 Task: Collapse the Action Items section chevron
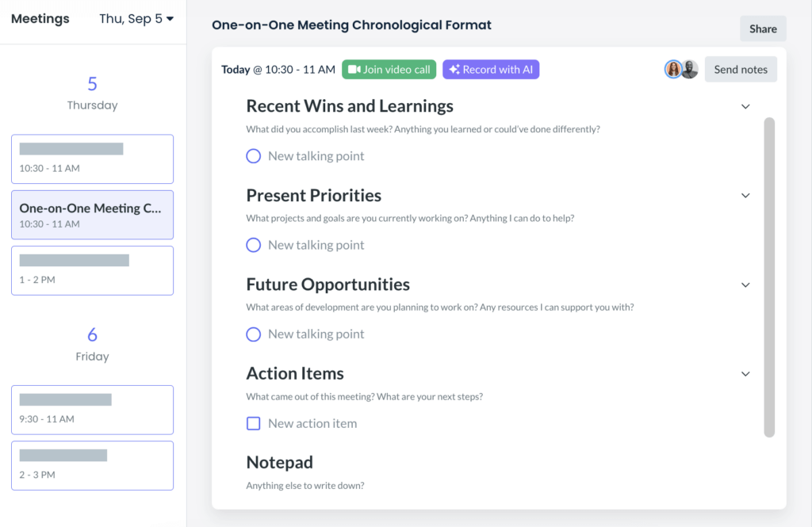tap(745, 374)
